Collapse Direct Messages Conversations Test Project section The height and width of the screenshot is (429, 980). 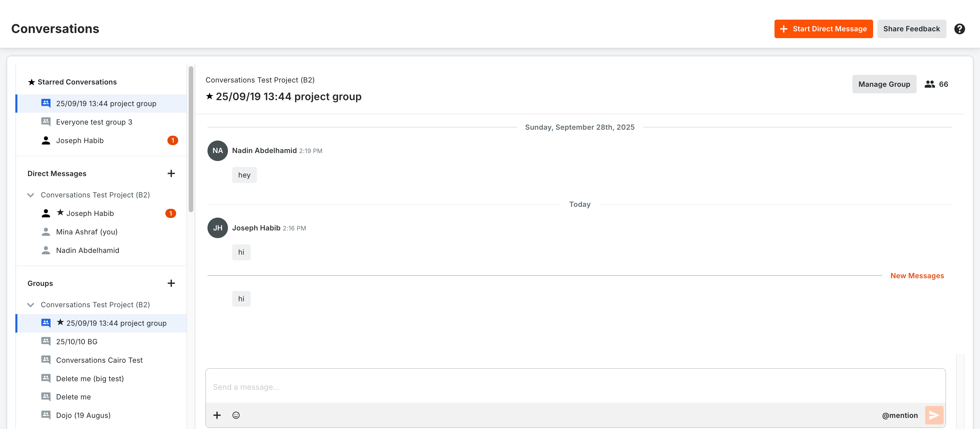(31, 195)
